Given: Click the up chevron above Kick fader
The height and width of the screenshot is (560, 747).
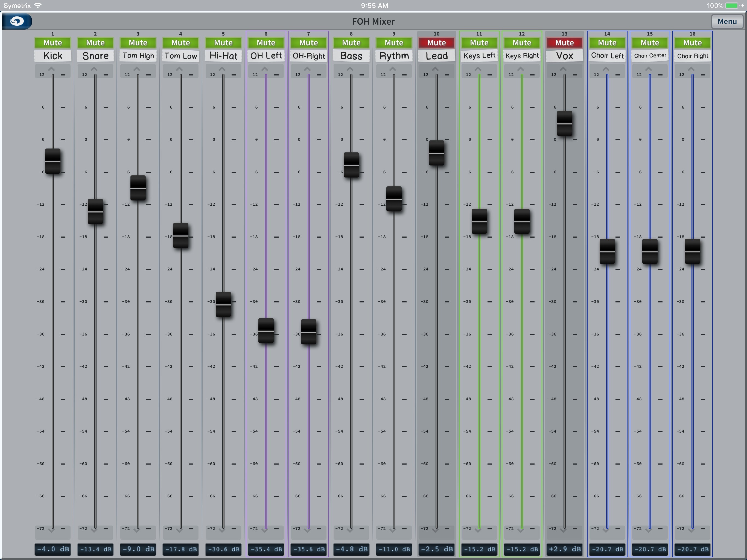Looking at the screenshot, I should (x=51, y=69).
